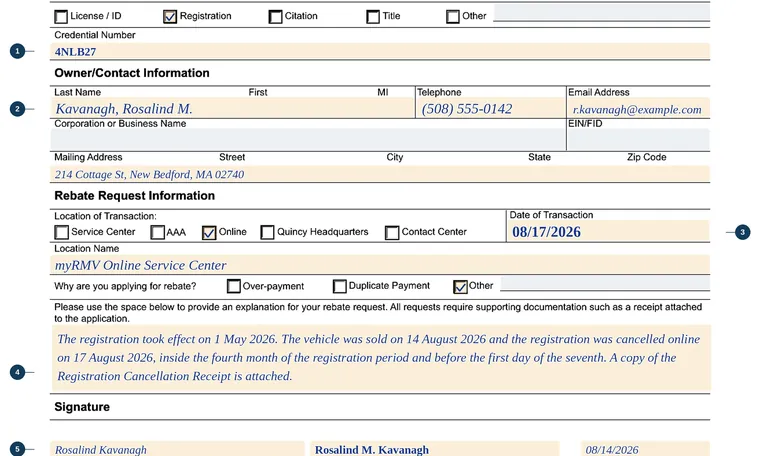This screenshot has height=456, width=760.
Task: Click the empty EIN/FID field
Action: [638, 140]
